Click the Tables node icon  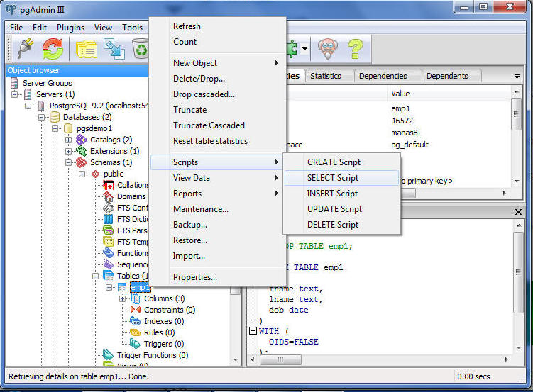click(109, 276)
